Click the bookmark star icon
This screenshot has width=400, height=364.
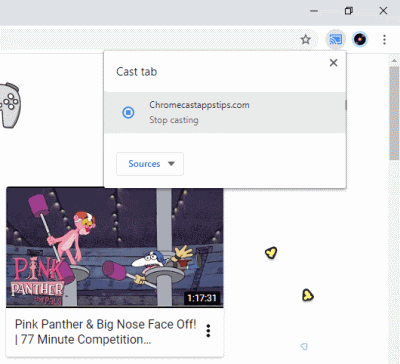pyautogui.click(x=305, y=40)
